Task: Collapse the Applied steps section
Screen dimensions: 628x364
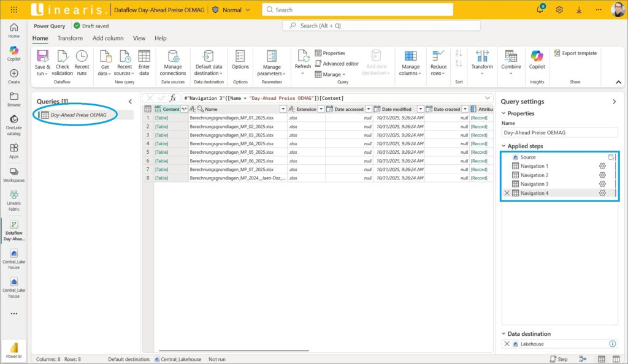Action: coord(504,146)
